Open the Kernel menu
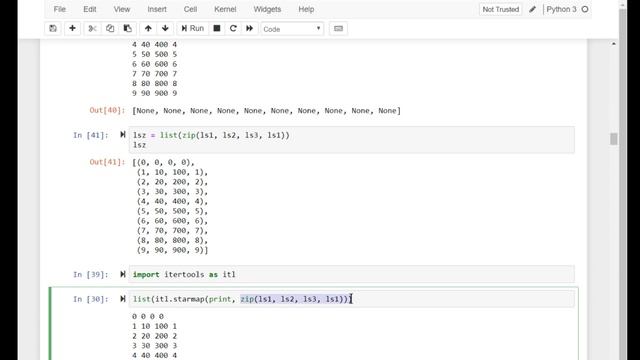 pyautogui.click(x=225, y=9)
